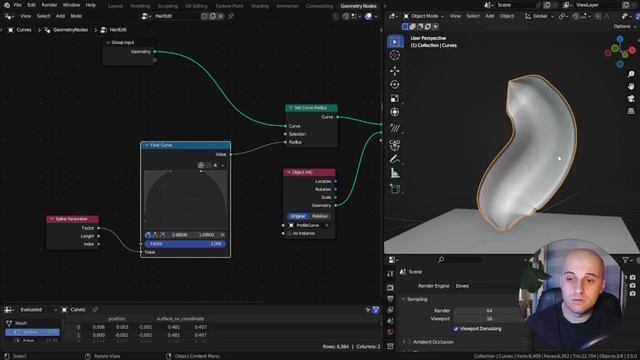Activate the 3D Cursor tool
This screenshot has width=640, height=360.
395,56
